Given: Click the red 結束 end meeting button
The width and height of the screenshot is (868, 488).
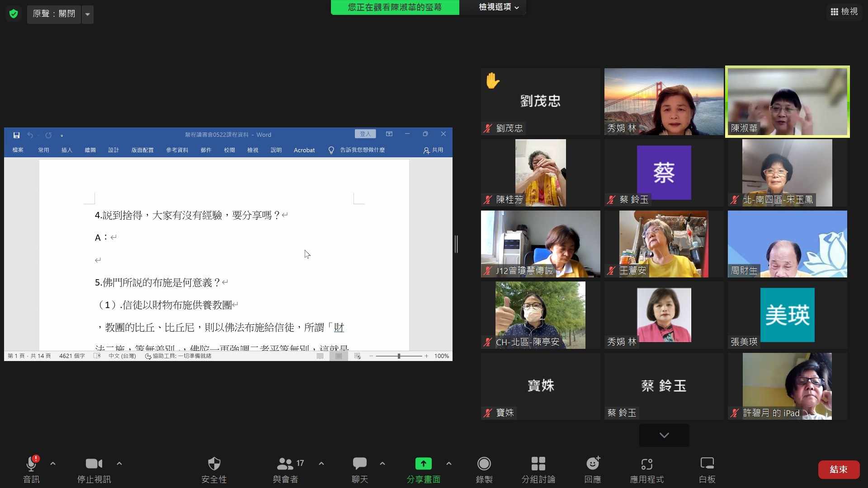Looking at the screenshot, I should pyautogui.click(x=838, y=469).
